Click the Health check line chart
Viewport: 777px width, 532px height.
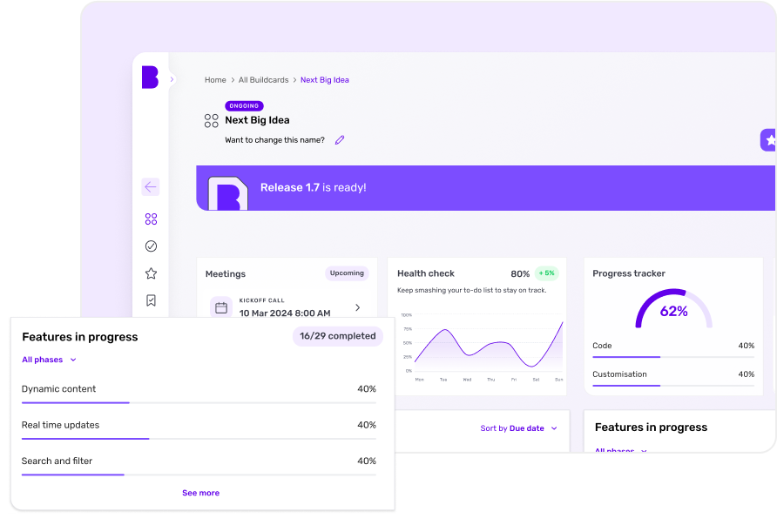pyautogui.click(x=483, y=347)
